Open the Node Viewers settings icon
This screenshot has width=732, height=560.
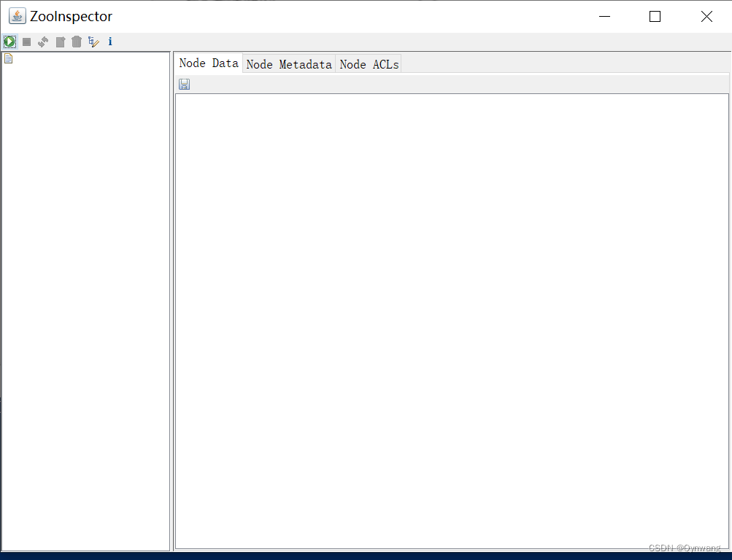pyautogui.click(x=93, y=42)
